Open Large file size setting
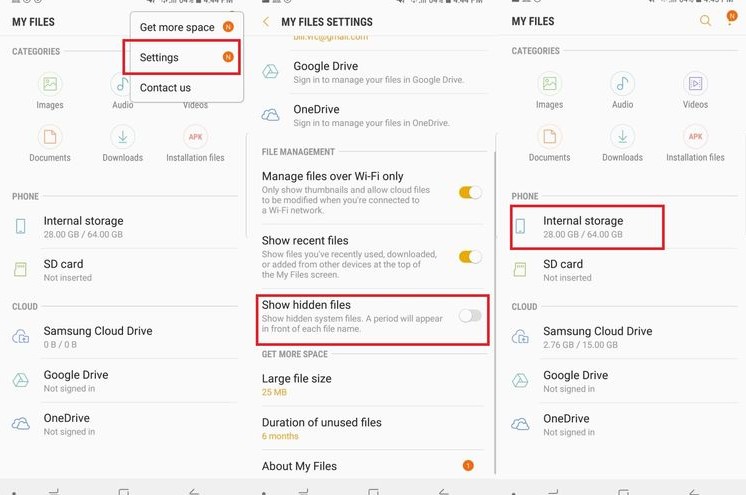746x495 pixels. 373,385
